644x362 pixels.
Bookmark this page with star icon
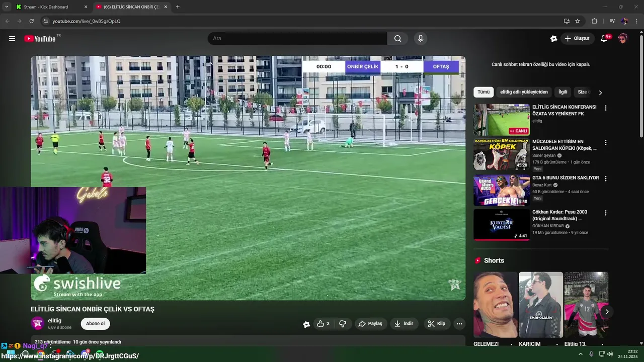pos(578,21)
